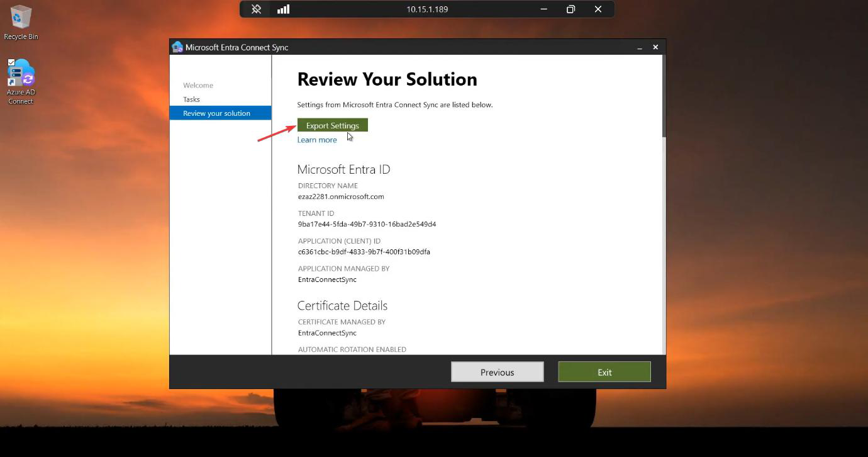
Task: Select Review your solution step
Action: [x=220, y=113]
